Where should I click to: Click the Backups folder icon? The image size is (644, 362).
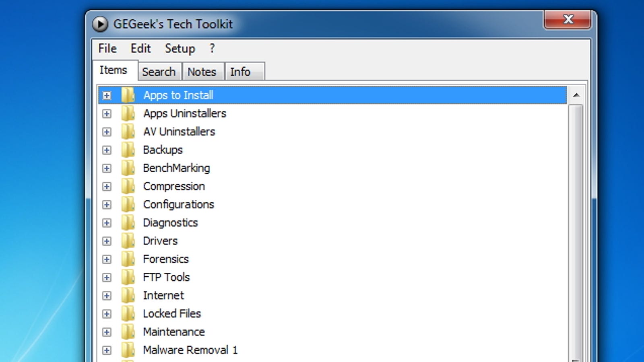tap(128, 150)
